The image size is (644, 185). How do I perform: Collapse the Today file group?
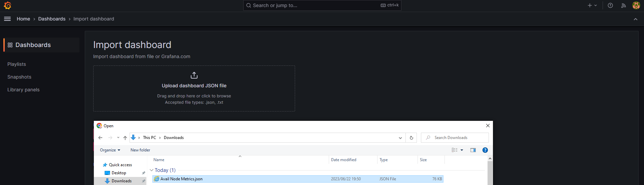click(151, 170)
